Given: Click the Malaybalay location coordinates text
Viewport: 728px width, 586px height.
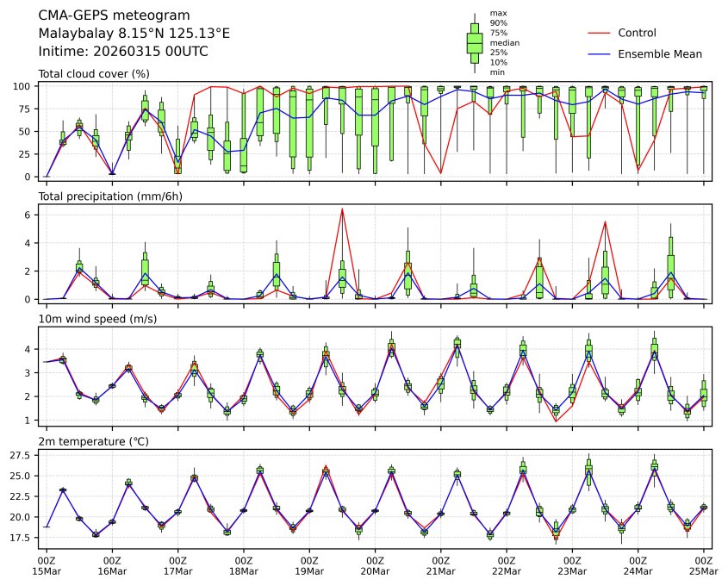Looking at the screenshot, I should [x=134, y=33].
